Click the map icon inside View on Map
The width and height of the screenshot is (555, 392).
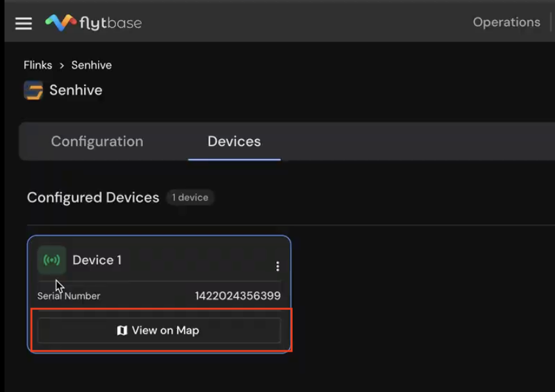(122, 331)
